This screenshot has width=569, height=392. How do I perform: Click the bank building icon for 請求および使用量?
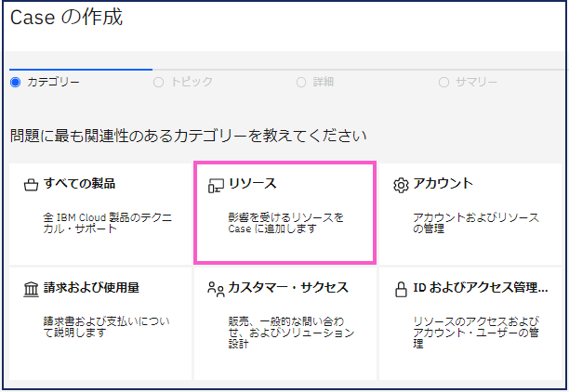point(31,288)
